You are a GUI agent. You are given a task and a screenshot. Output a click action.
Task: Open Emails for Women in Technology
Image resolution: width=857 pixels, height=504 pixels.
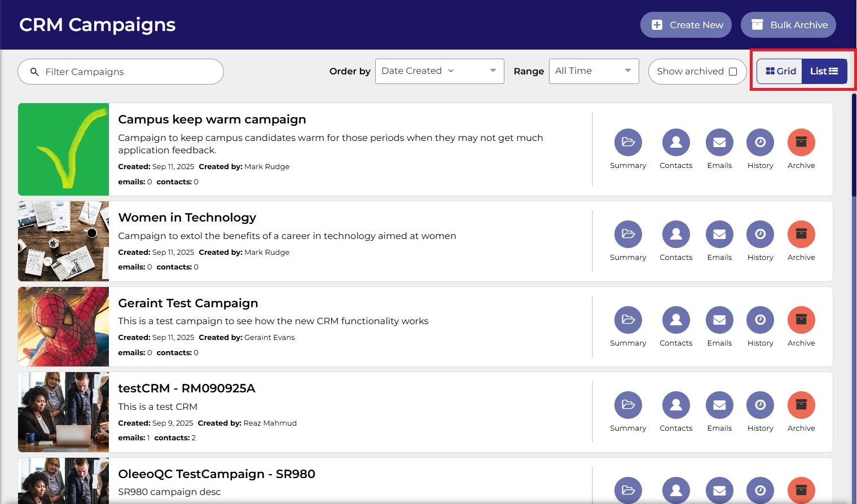[719, 234]
